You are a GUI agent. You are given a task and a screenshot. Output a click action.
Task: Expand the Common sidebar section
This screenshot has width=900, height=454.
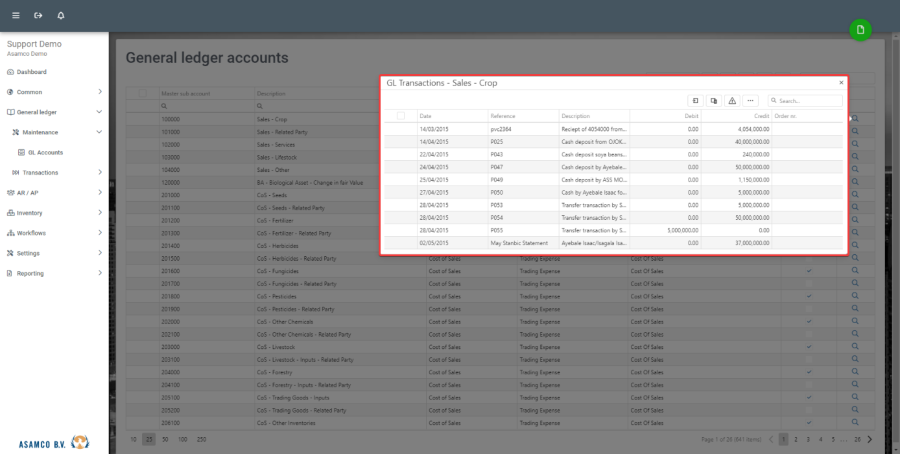[100, 92]
